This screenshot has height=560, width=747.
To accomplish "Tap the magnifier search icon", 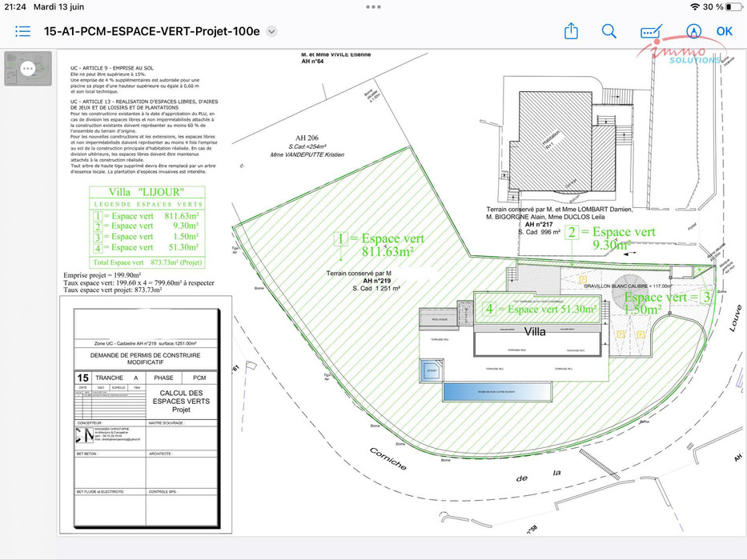I will click(609, 31).
